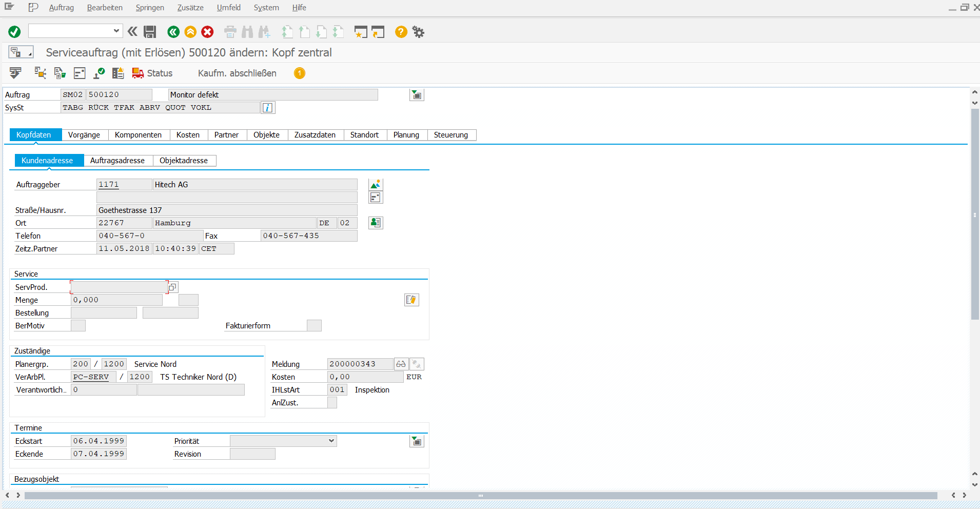This screenshot has height=509, width=980.
Task: Go back using the green double-arrow icon
Action: [x=173, y=32]
